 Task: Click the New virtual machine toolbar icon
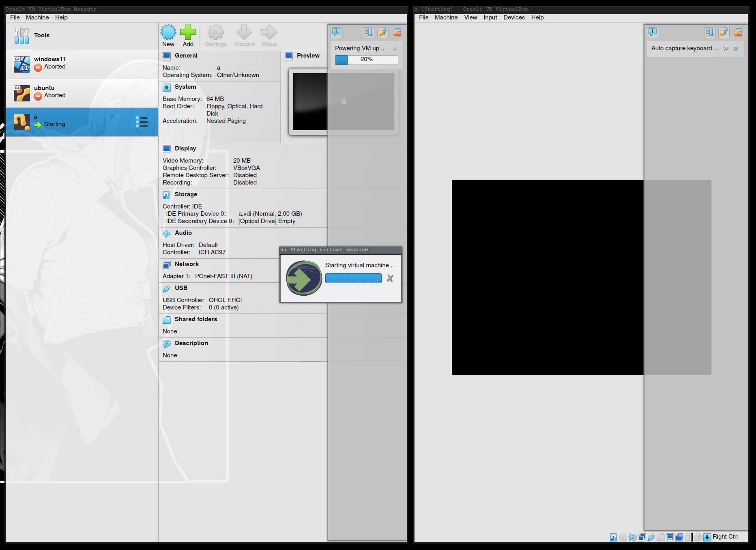[x=168, y=35]
